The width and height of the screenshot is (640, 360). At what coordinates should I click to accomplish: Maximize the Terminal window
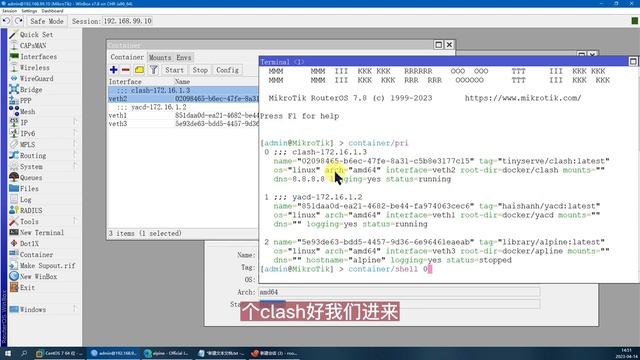633,62
